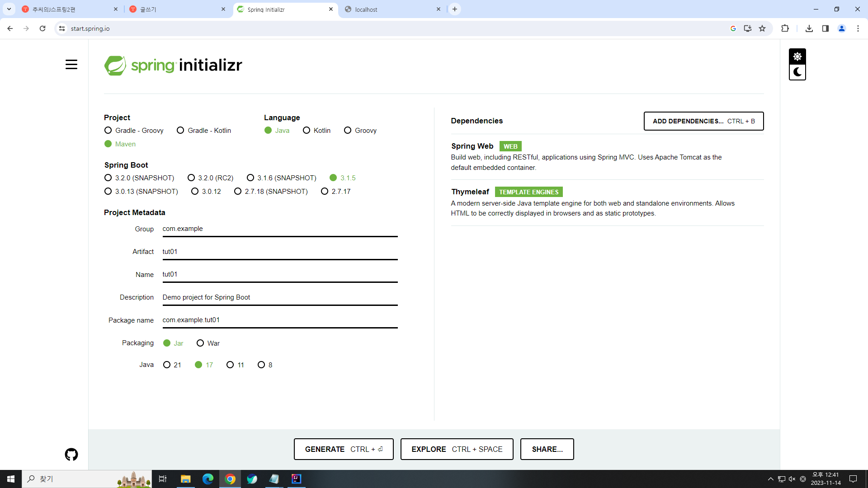Select Gradle - Kotlin project type
868x488 pixels.
pos(180,131)
